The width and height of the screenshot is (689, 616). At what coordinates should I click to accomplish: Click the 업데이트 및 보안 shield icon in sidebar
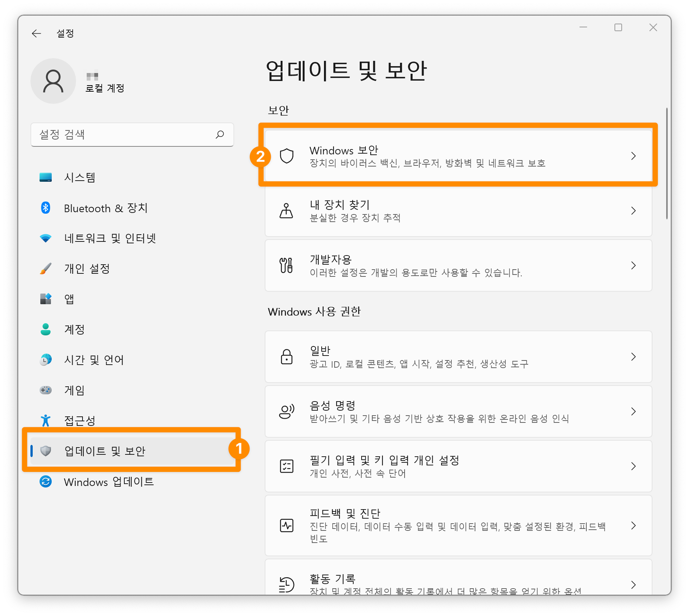[x=46, y=451]
